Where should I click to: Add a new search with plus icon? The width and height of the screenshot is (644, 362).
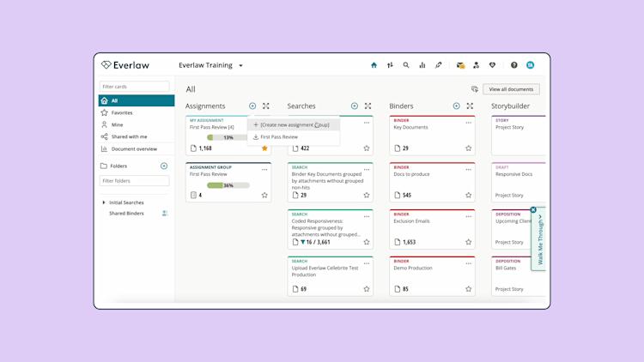tap(354, 106)
